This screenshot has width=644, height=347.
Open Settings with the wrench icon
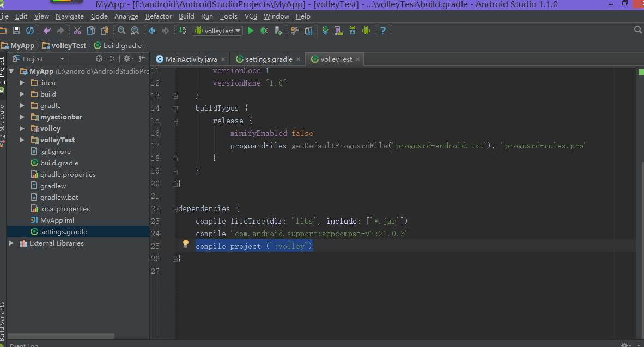pos(295,31)
